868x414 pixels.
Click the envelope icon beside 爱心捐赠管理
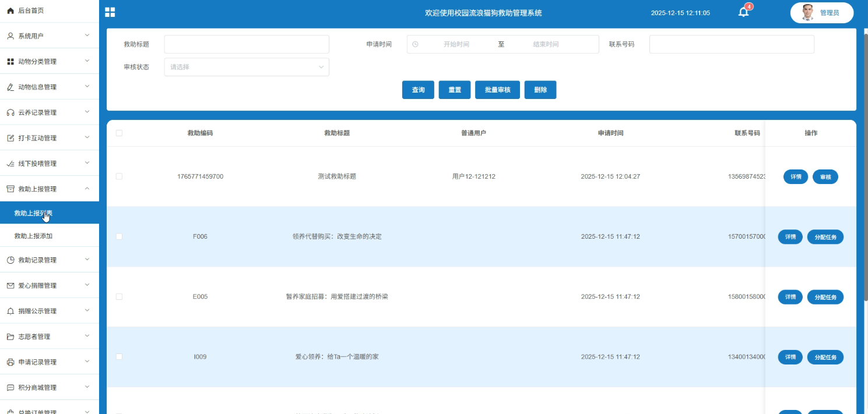[10, 285]
